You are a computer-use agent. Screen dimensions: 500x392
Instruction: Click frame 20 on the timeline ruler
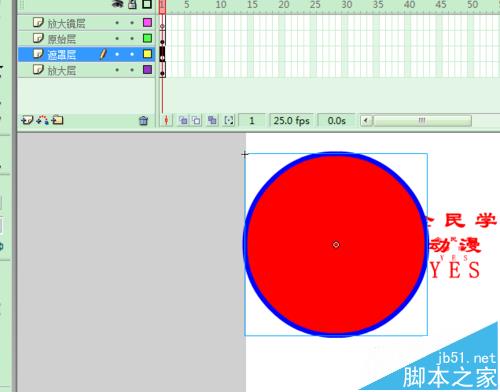284,5
